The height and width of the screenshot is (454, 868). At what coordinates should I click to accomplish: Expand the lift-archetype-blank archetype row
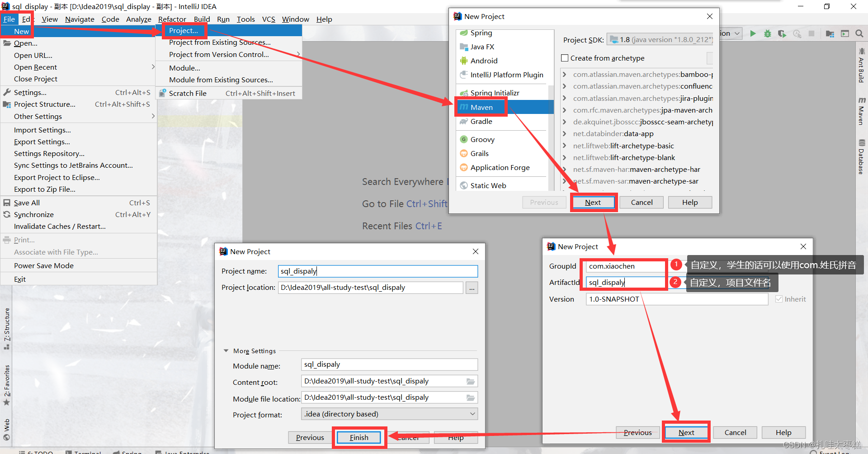point(564,157)
